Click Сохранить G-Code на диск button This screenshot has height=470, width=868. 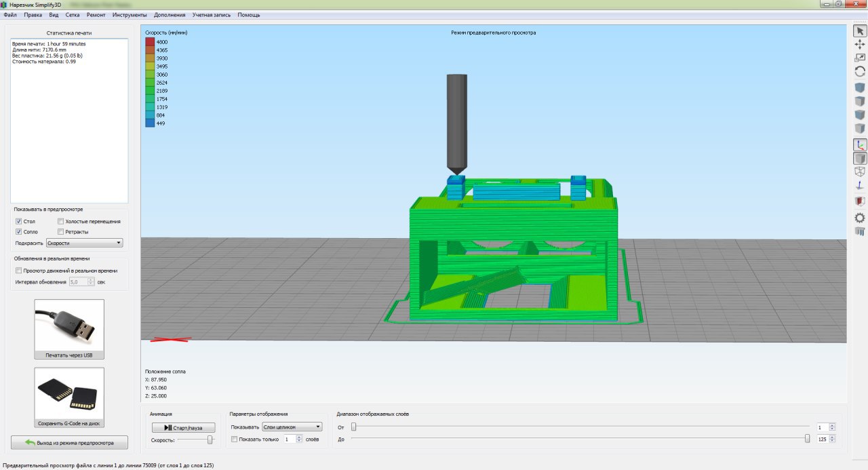point(69,398)
